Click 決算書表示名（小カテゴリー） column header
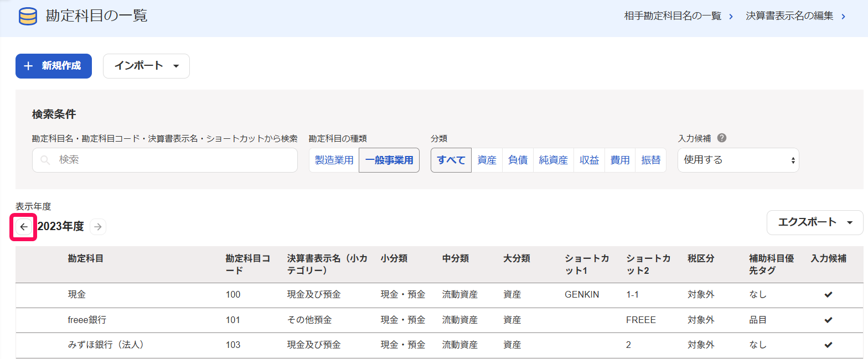 coord(327,264)
